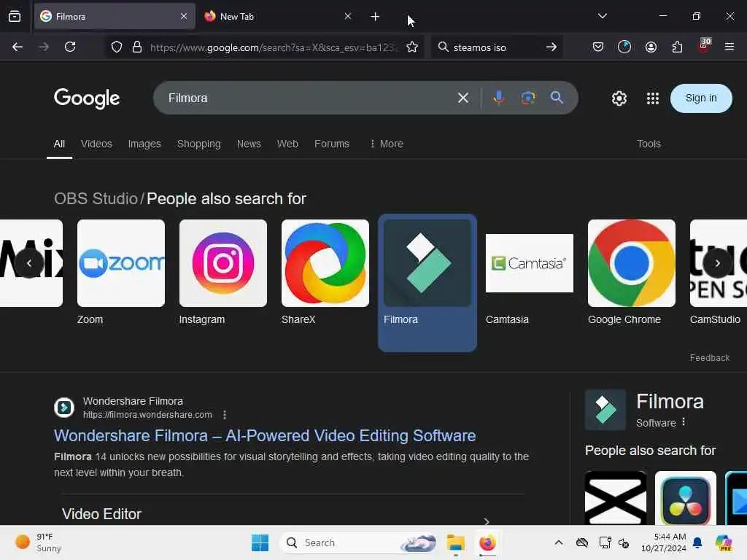
Task: Click the DaVinci Resolve thumbnail
Action: pos(686,498)
